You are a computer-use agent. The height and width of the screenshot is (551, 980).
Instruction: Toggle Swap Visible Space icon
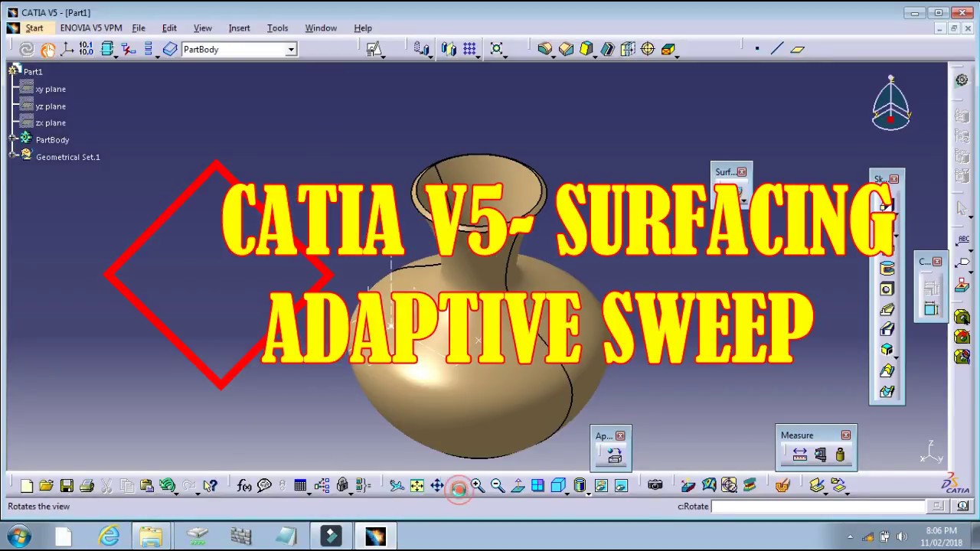pos(621,485)
